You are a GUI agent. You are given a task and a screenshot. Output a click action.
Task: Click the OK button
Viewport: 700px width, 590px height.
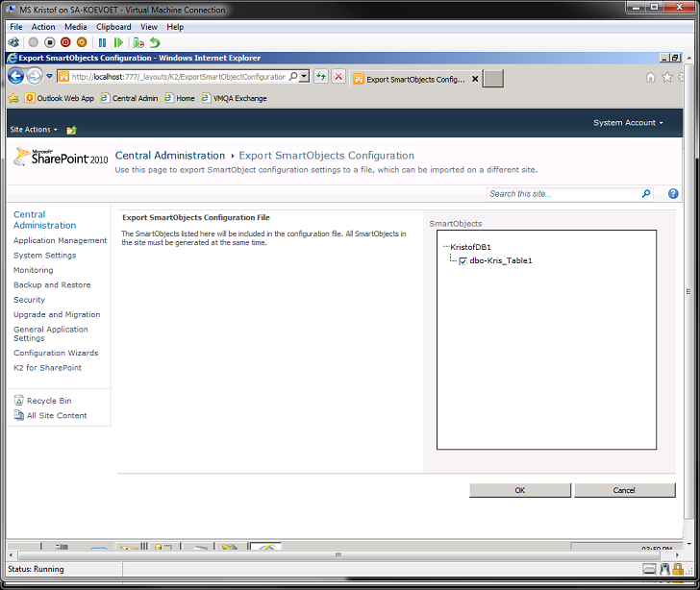(x=520, y=490)
